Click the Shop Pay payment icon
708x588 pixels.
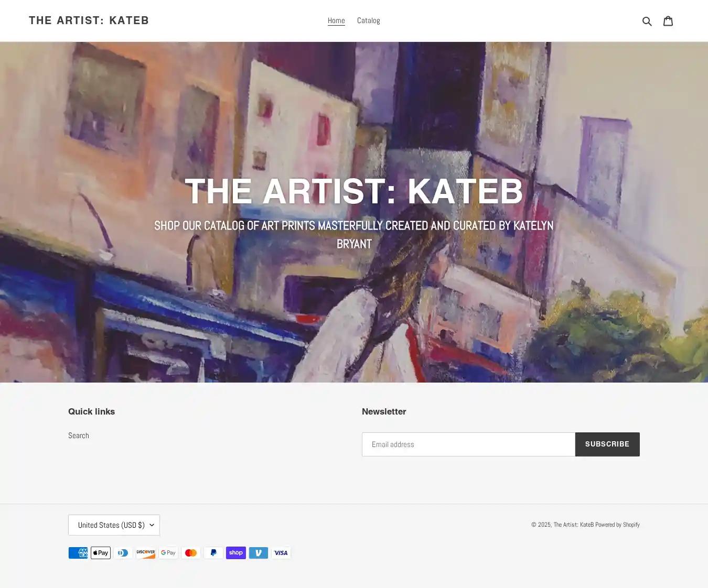tap(236, 553)
